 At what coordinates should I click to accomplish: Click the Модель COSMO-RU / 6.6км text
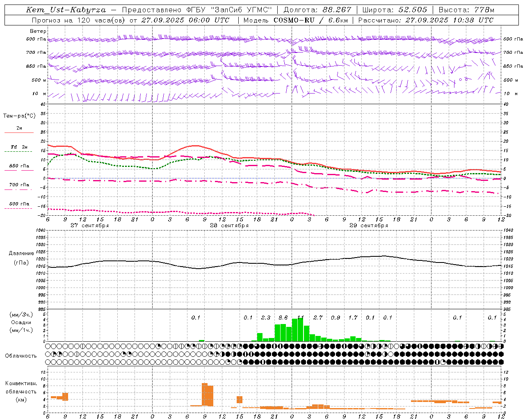pos(296,20)
